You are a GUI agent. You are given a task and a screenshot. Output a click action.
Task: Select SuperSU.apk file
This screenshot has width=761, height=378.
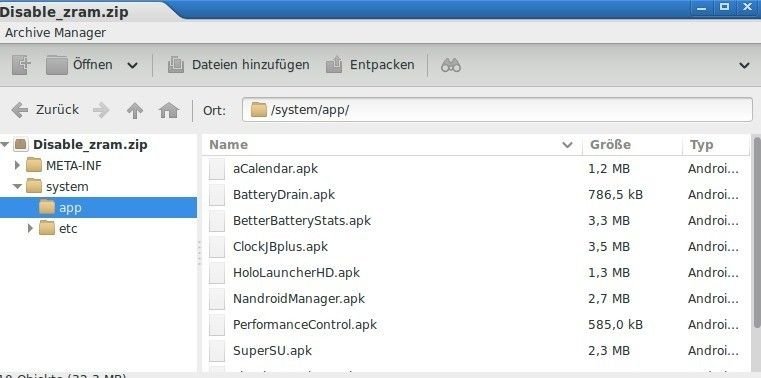272,350
